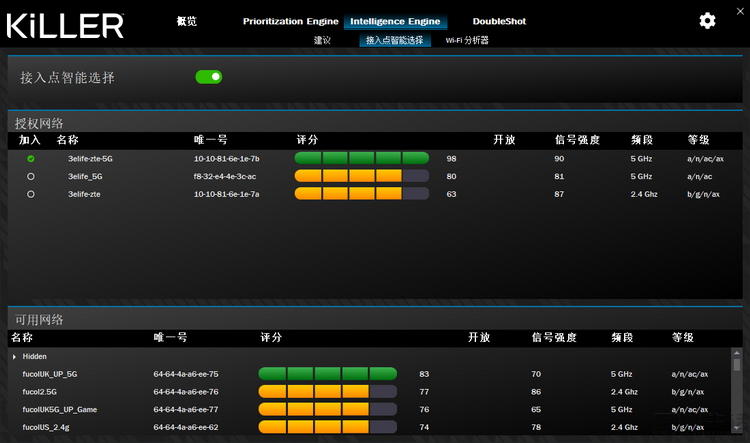750x443 pixels.
Task: Open the DoubleShot tab
Action: (499, 21)
